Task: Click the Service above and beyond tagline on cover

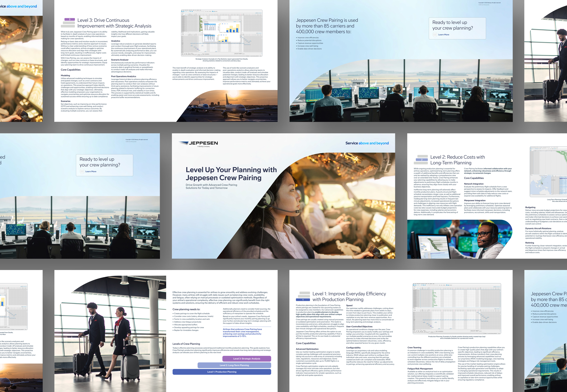Action: click(x=367, y=143)
